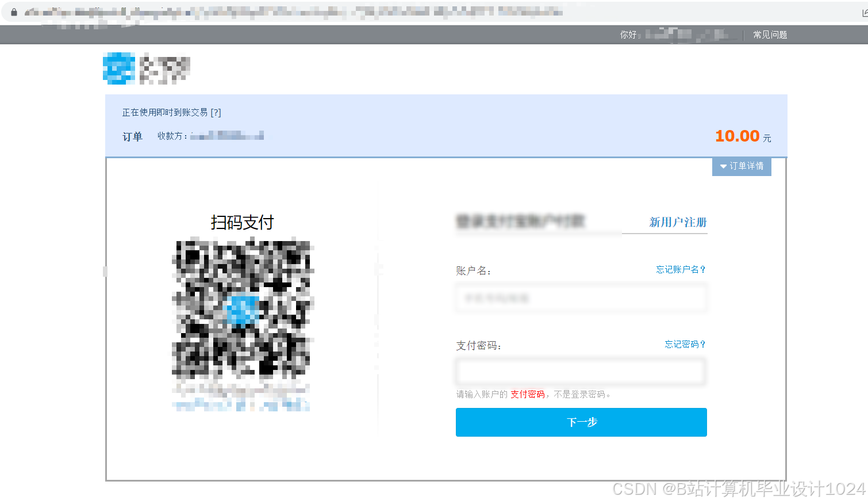Click the blurred Alipay logo
The image size is (868, 504).
(x=147, y=68)
